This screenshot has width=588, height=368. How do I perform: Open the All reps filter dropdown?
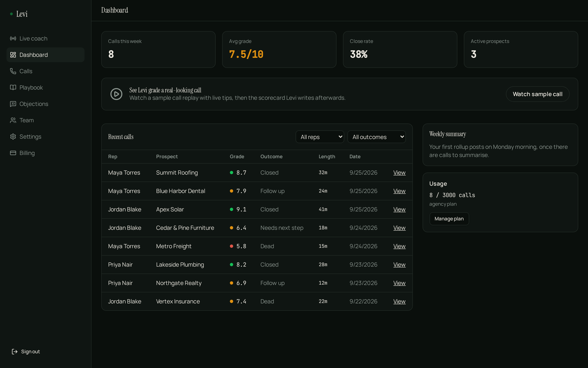[x=320, y=137]
